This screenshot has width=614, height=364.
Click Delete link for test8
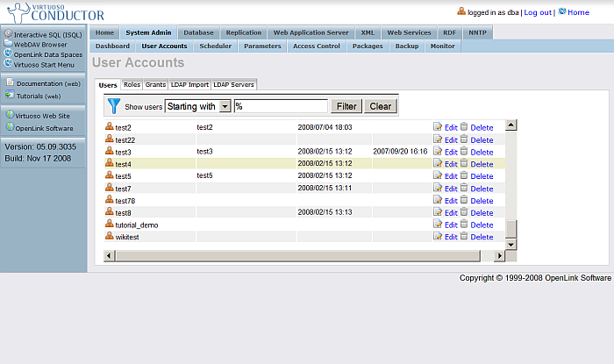coord(482,213)
